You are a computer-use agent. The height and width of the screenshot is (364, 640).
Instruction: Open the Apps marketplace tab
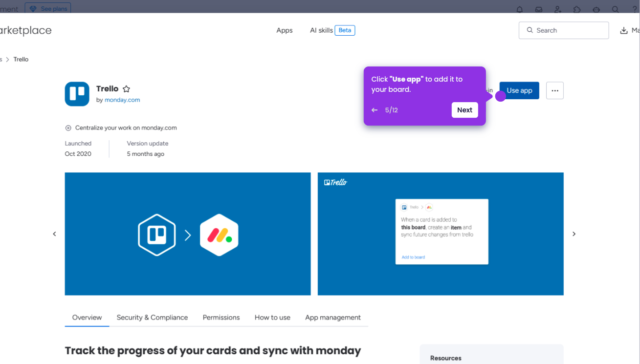(x=285, y=30)
